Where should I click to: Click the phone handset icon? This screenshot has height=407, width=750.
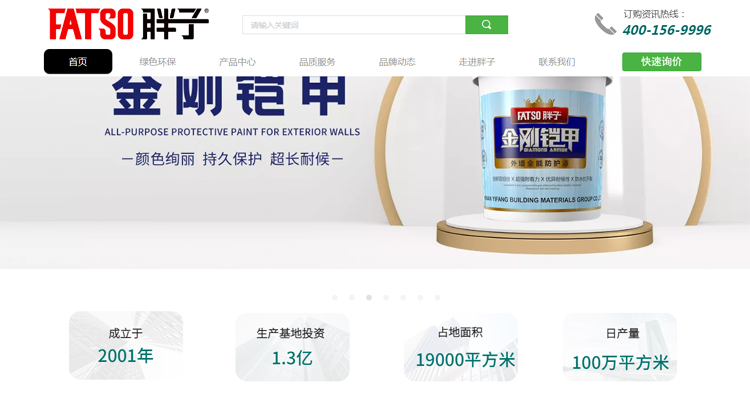[x=605, y=24]
